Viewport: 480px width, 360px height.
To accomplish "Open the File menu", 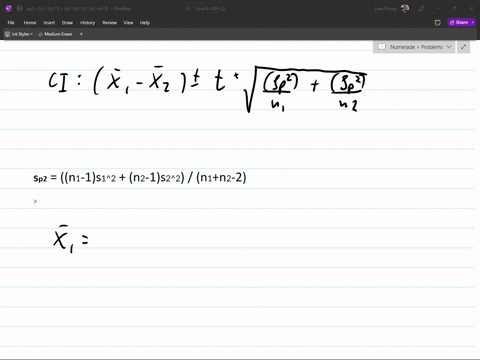I will pos(11,23).
